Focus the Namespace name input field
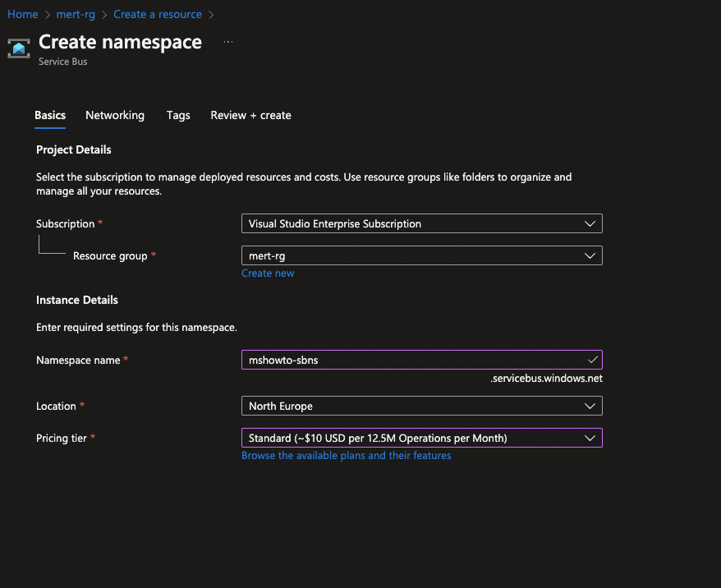This screenshot has width=721, height=588. (x=421, y=360)
